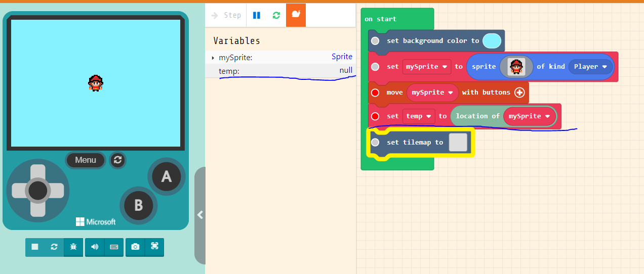Take a simulator screenshot
Viewport: 644px width, 274px height.
point(135,247)
